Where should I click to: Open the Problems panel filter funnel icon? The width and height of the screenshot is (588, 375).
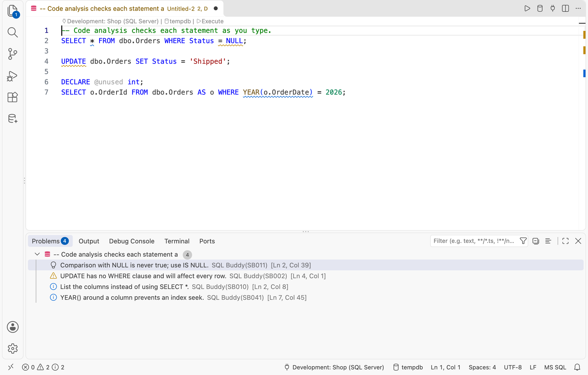click(x=523, y=241)
